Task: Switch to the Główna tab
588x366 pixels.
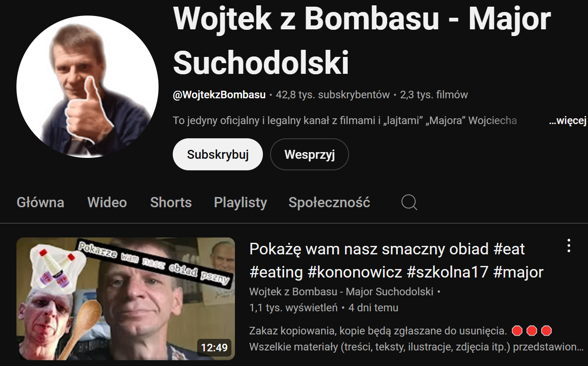Action: 40,202
